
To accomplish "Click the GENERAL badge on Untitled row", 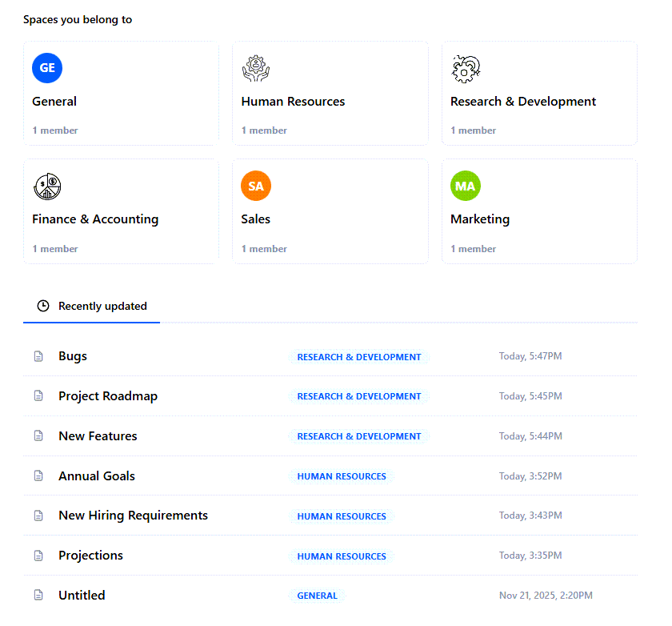I will pyautogui.click(x=317, y=596).
